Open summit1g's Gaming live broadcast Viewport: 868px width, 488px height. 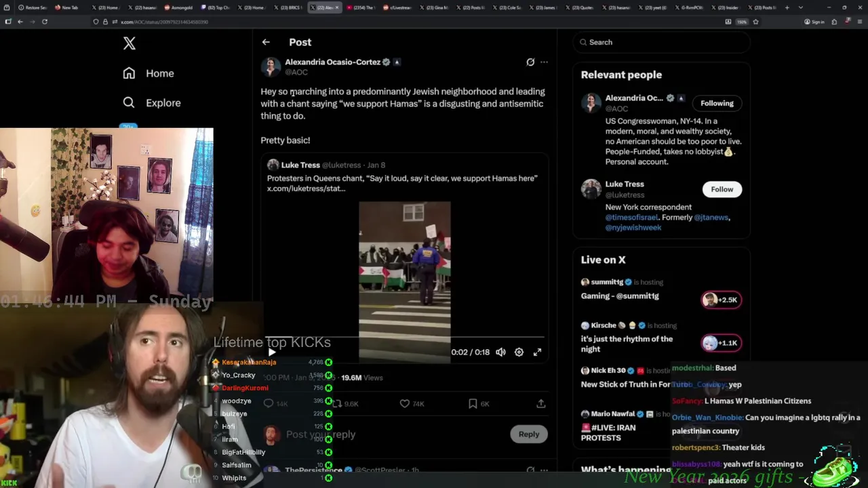[x=620, y=296]
